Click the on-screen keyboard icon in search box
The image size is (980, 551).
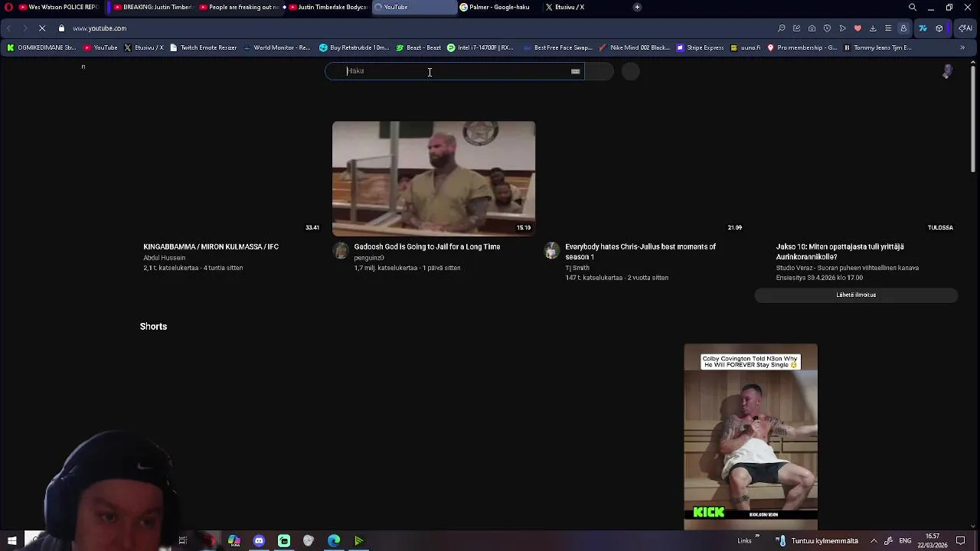pos(575,71)
